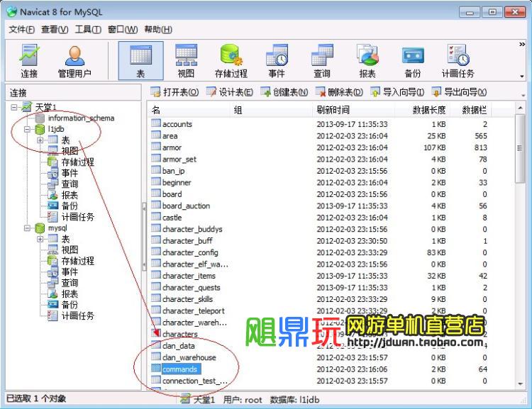The image size is (532, 409).
Task: Select the armor_set table
Action: 179,159
